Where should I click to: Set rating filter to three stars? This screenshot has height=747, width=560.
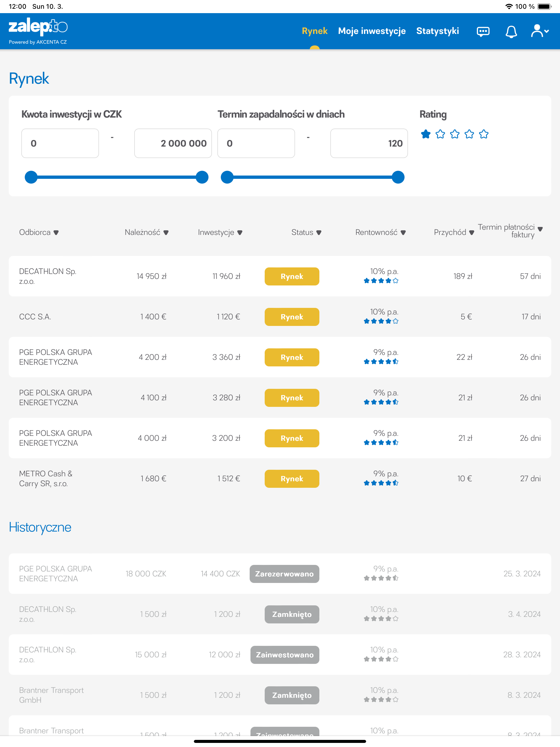(x=455, y=134)
